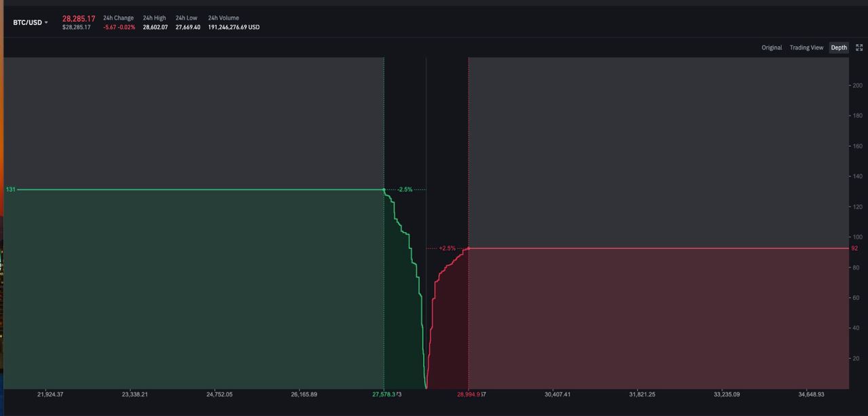Click the 24h Low value 27,669.40
Image resolution: width=868 pixels, height=416 pixels.
(x=188, y=27)
